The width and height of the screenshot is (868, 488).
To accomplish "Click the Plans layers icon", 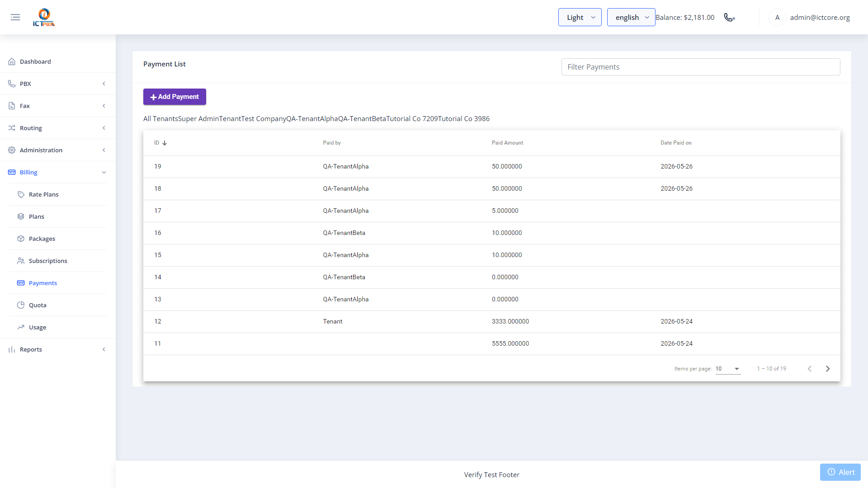I will (x=21, y=216).
